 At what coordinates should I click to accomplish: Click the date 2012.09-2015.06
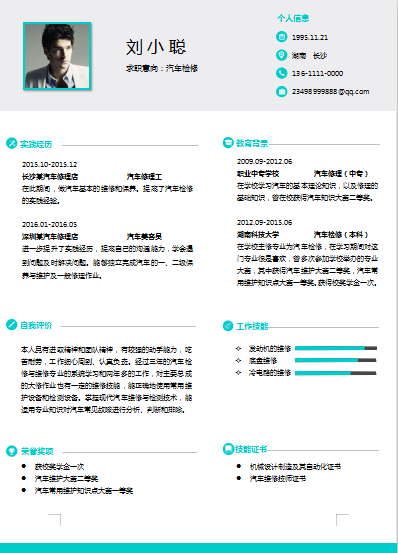(264, 223)
